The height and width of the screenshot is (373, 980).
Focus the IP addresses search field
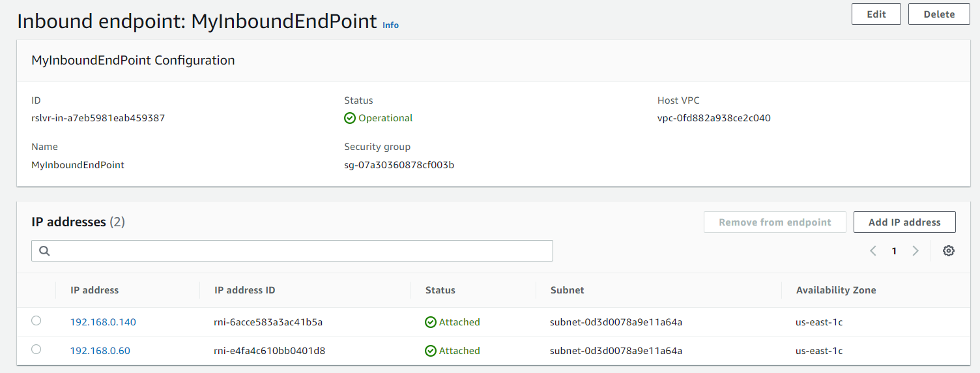pos(300,251)
